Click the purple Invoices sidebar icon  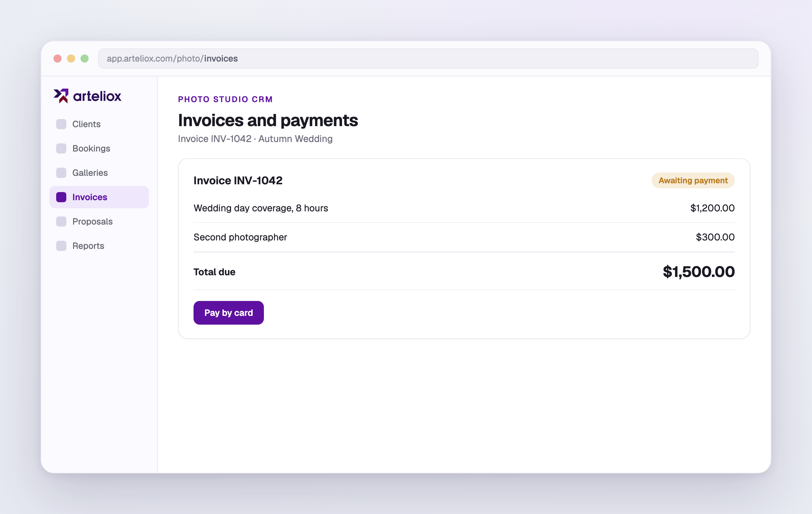pos(61,197)
